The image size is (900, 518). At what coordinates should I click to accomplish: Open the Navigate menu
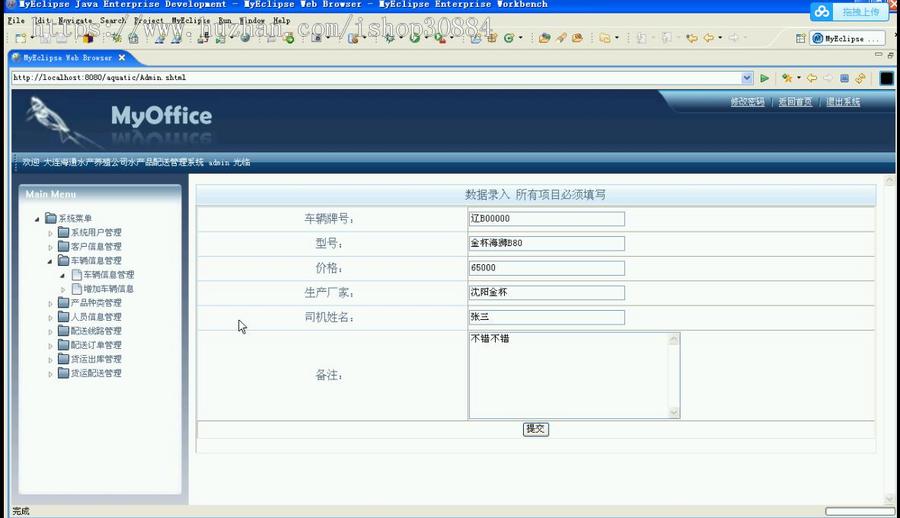tap(75, 21)
